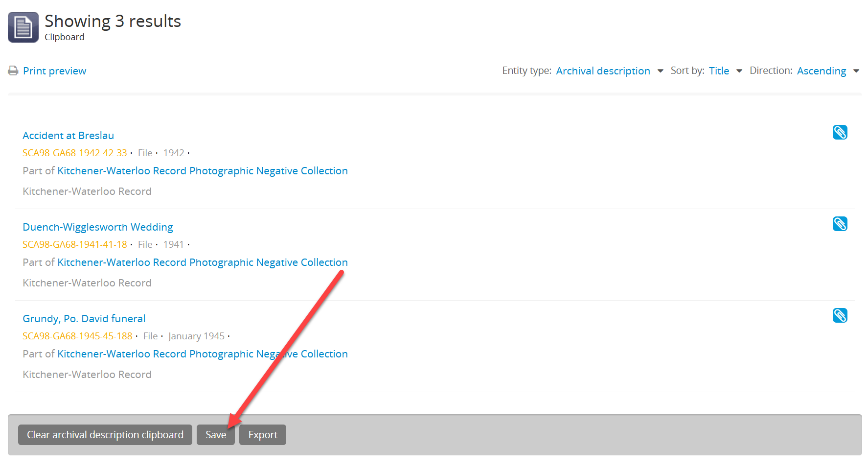Image resolution: width=868 pixels, height=473 pixels.
Task: Toggle clipboard paperclip for Grundy funeral
Action: 840,316
